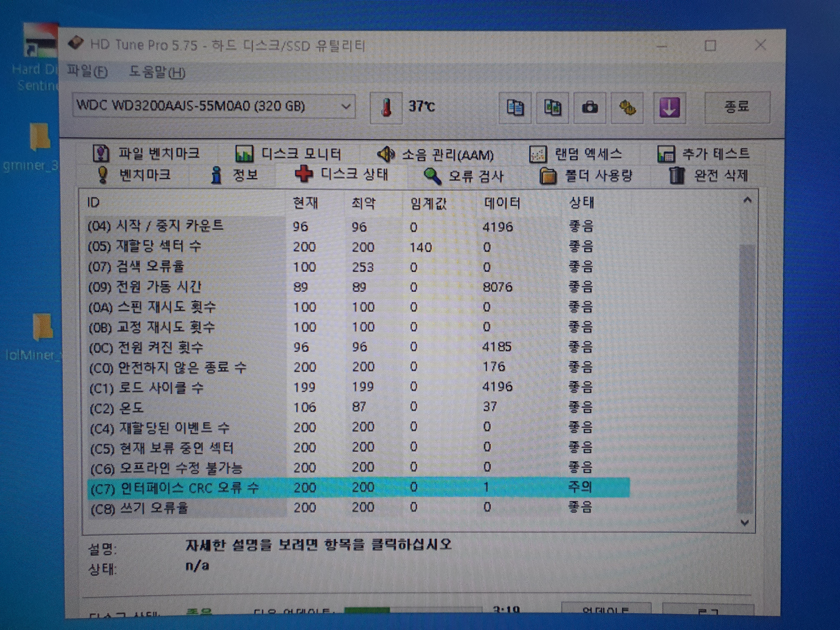The height and width of the screenshot is (630, 840).
Task: Click the 주의 warning status cell
Action: [580, 487]
